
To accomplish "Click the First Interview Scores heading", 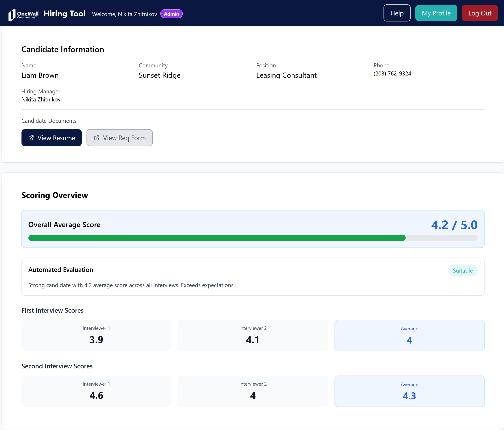I will (x=53, y=310).
